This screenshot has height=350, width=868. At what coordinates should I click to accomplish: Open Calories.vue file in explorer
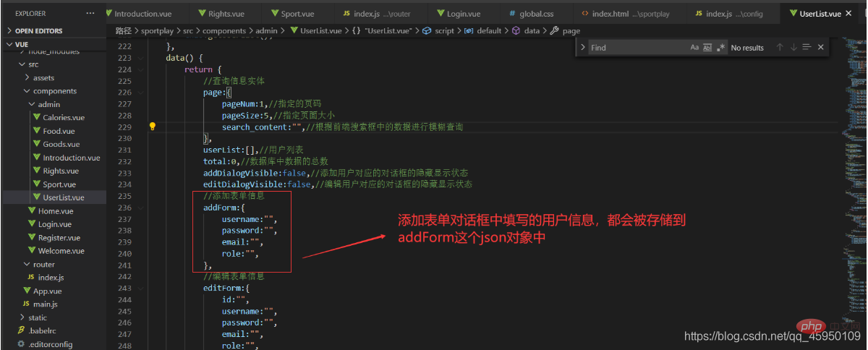63,117
